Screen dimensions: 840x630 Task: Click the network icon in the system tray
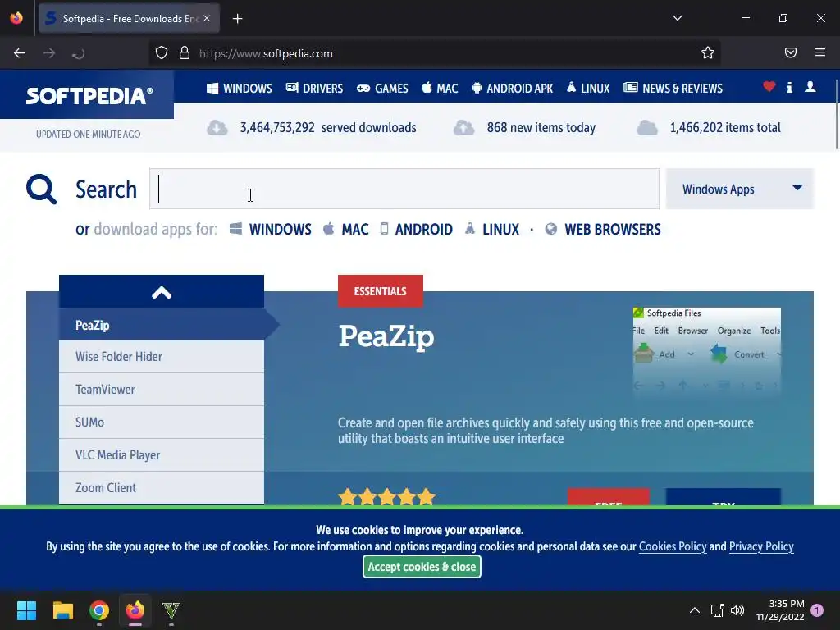click(717, 610)
